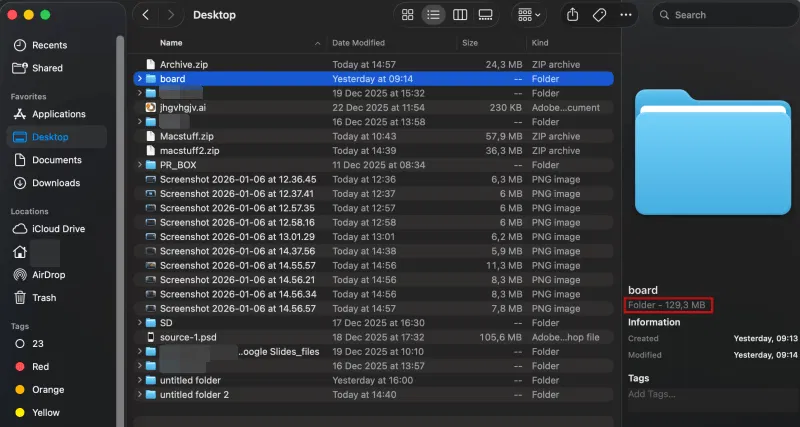The height and width of the screenshot is (427, 800).
Task: Expand the folder modified 16 Dec at 13:58
Action: (x=139, y=121)
